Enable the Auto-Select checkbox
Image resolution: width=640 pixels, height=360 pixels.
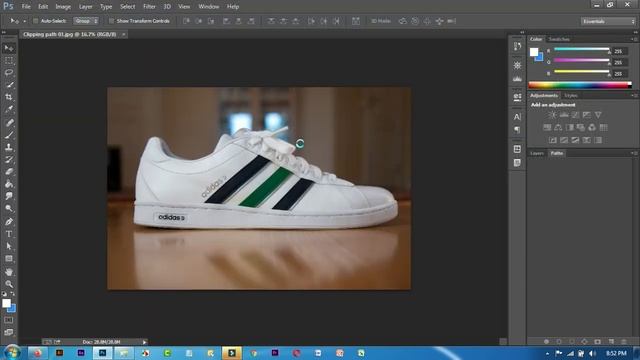pyautogui.click(x=36, y=21)
